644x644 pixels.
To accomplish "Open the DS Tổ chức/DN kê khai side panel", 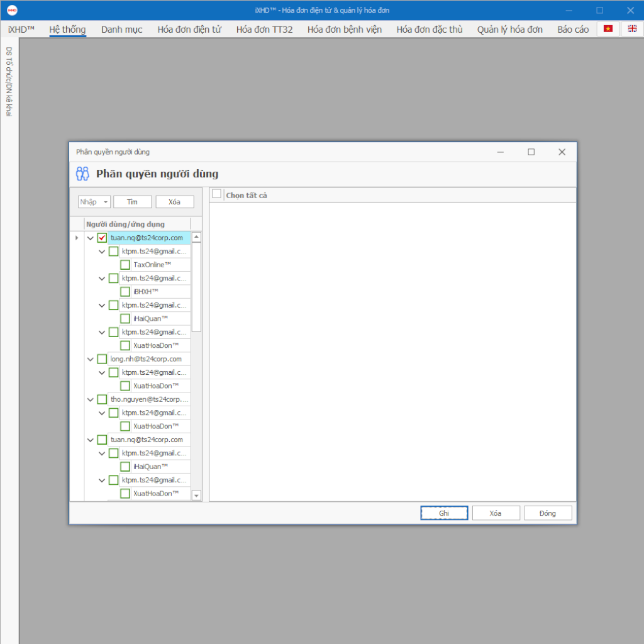I will (9, 82).
